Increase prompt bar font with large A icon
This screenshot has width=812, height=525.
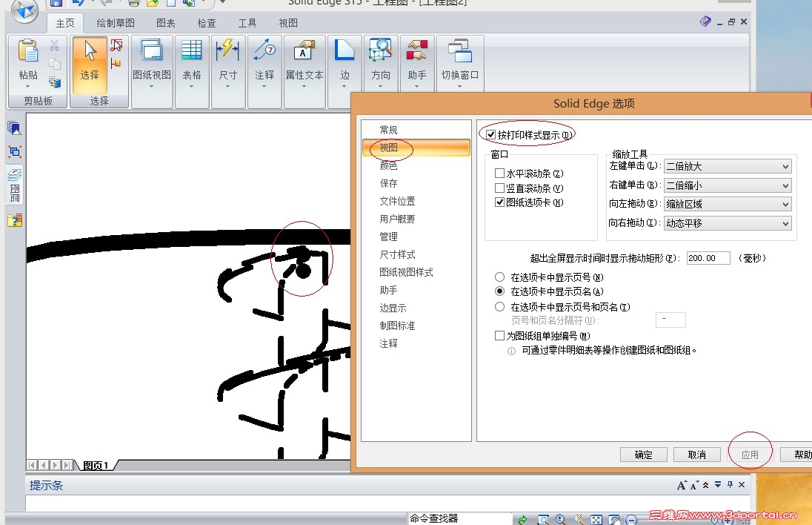coord(682,485)
